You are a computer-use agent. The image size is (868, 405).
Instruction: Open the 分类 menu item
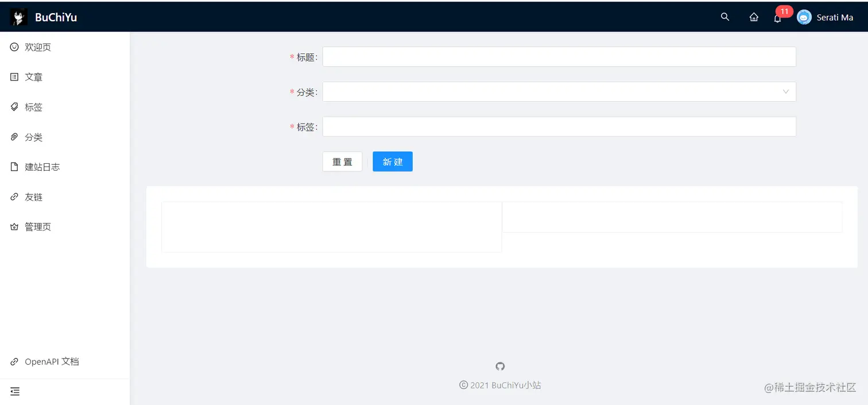pos(65,137)
